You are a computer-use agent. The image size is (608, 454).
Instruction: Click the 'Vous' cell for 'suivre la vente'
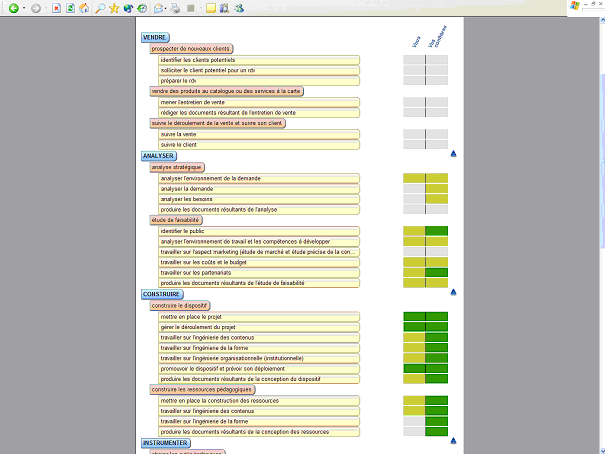414,133
